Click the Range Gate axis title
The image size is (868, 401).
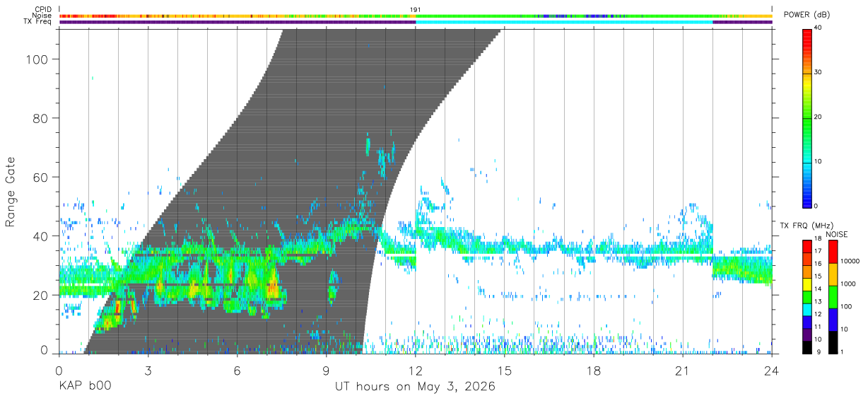[11, 191]
